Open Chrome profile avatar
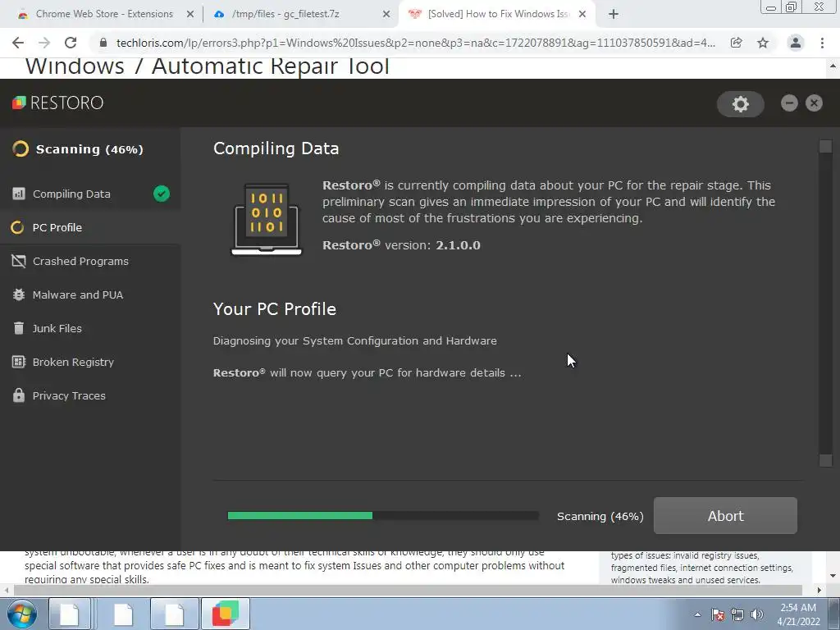 [x=796, y=43]
